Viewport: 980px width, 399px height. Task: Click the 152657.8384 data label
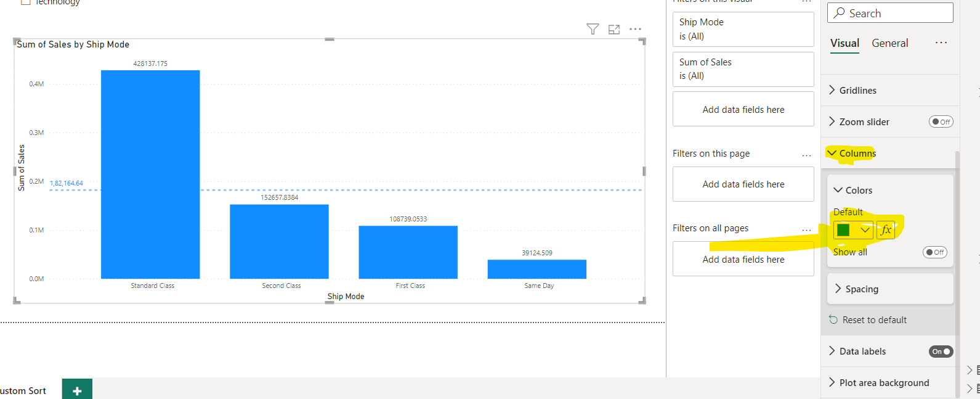tap(279, 197)
